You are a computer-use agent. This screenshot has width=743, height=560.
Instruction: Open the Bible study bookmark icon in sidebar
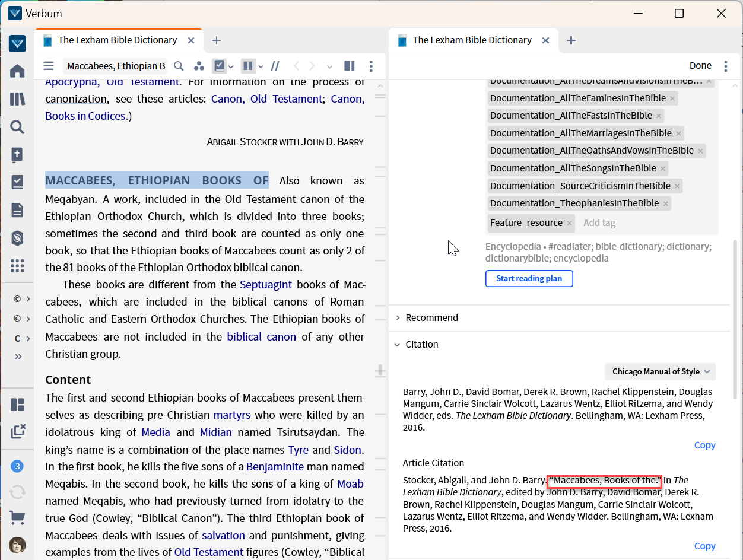coord(17,155)
